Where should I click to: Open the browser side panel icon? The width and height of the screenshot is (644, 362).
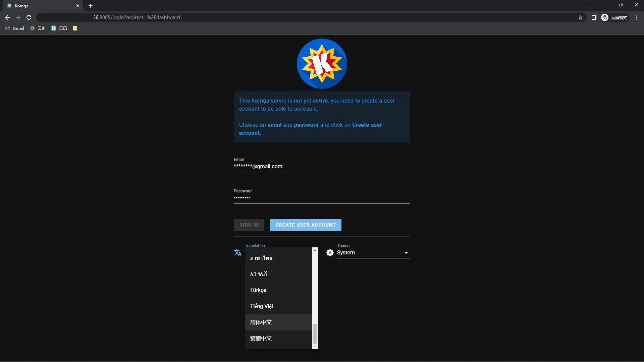(594, 17)
